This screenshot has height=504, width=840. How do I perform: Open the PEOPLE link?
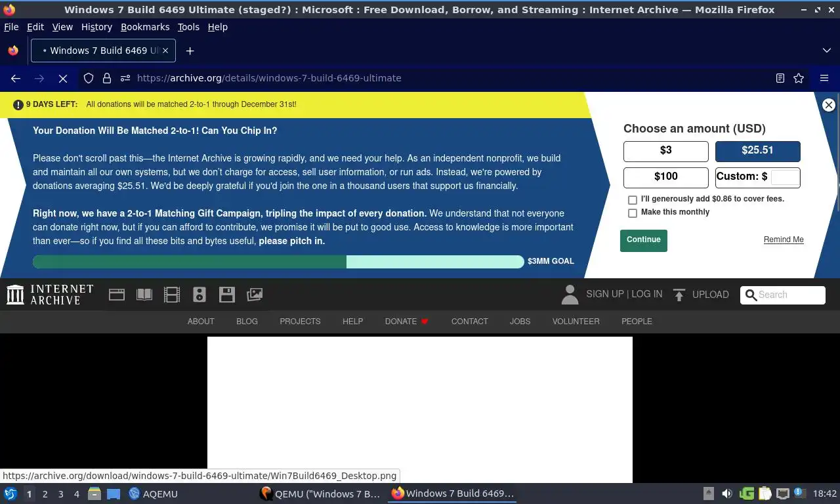coord(637,322)
